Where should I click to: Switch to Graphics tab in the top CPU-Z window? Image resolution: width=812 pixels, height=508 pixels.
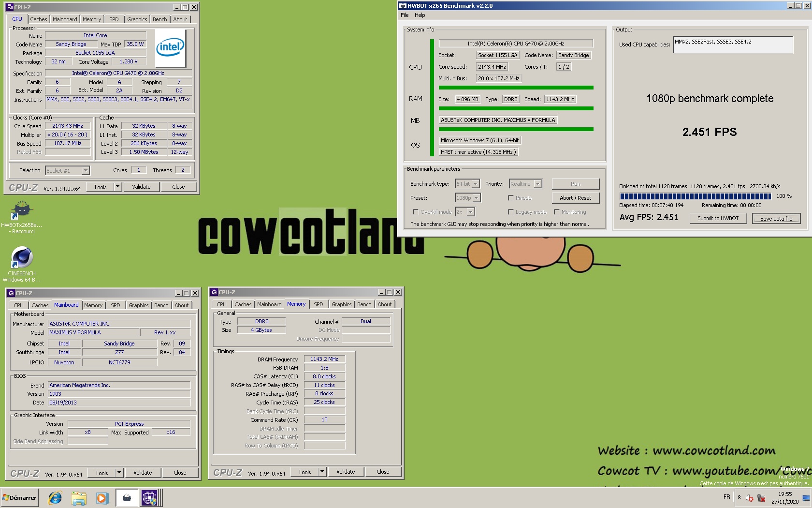tap(137, 19)
